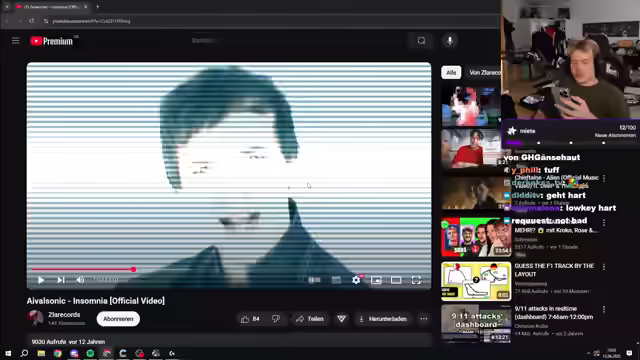Share the video via Teilen

click(309, 319)
